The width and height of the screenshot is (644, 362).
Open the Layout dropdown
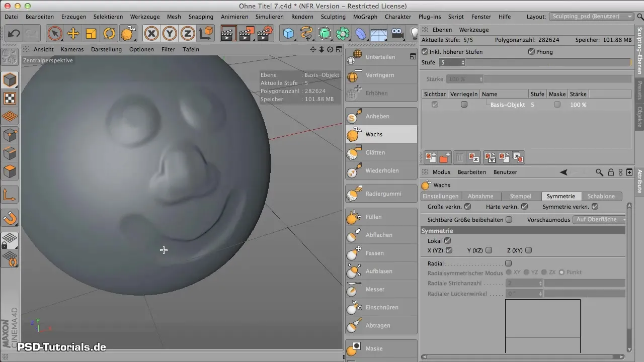point(592,17)
